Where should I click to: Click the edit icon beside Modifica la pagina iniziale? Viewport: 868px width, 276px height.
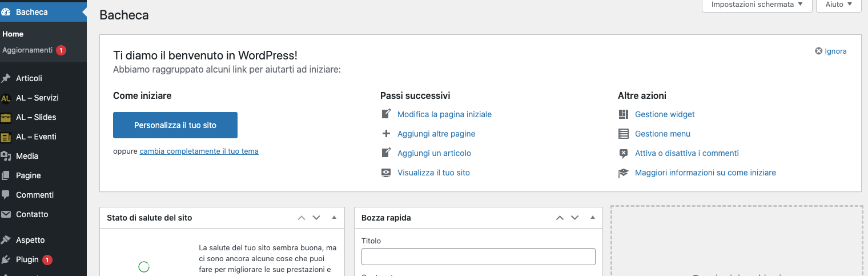pyautogui.click(x=386, y=114)
